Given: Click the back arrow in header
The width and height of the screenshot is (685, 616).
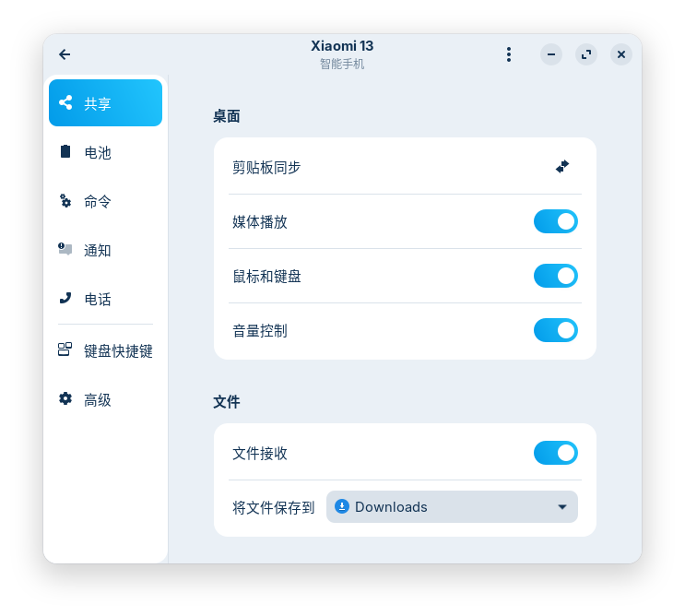Looking at the screenshot, I should coord(65,54).
